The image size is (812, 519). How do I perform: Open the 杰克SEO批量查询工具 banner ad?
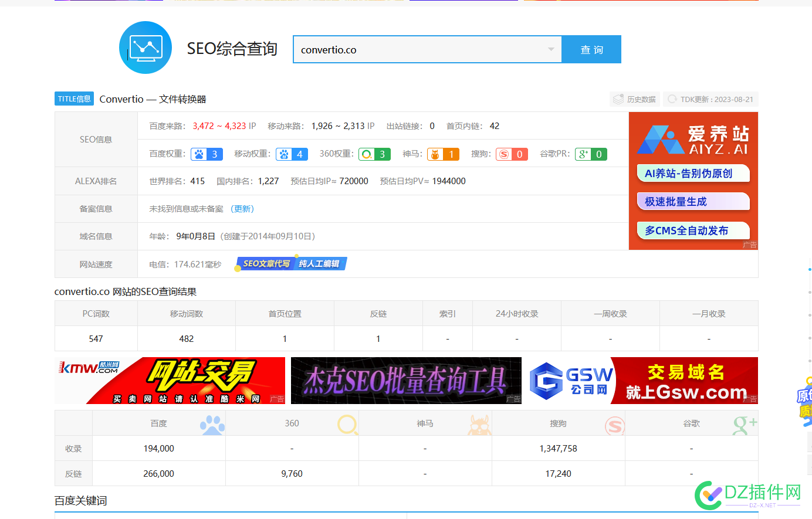[406, 381]
